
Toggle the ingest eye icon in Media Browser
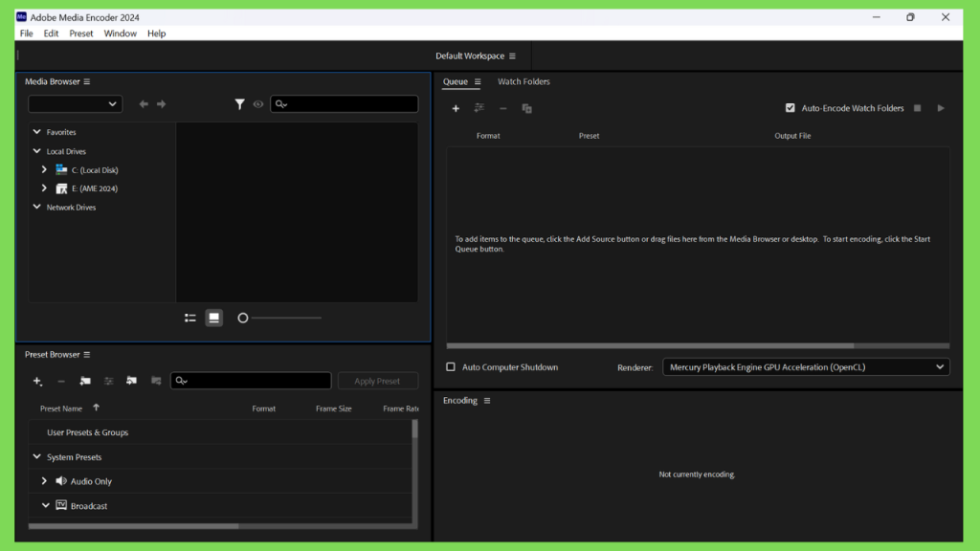[x=258, y=104]
